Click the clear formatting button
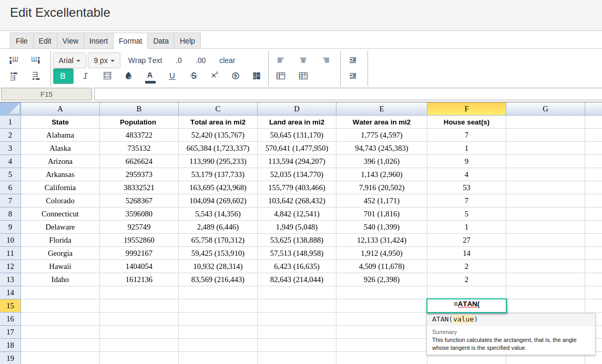 tap(227, 60)
